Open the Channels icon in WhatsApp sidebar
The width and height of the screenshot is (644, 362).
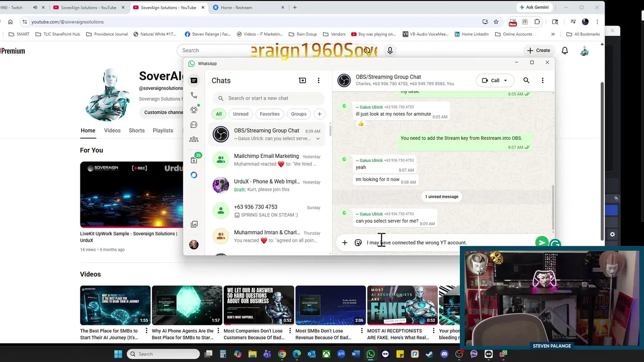click(194, 125)
